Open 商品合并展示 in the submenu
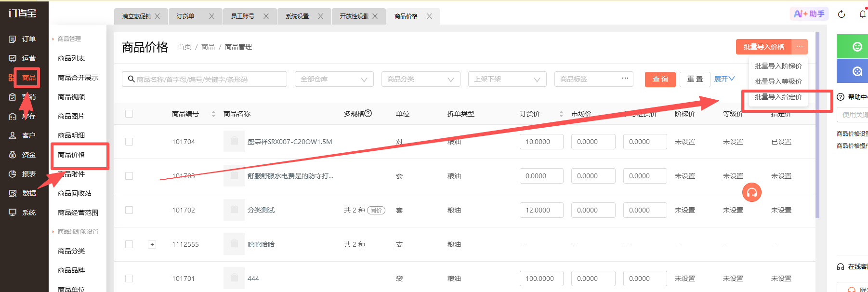 coord(78,78)
